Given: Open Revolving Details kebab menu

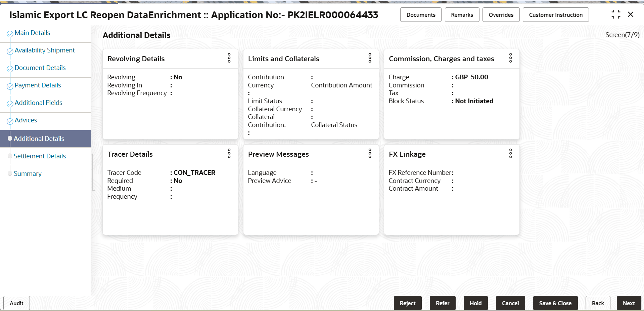Looking at the screenshot, I should (229, 58).
